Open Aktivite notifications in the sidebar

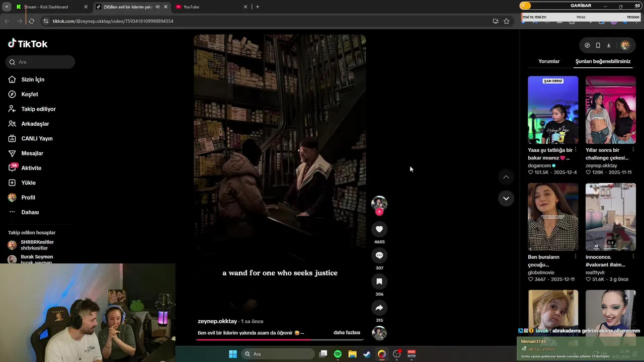click(x=31, y=168)
